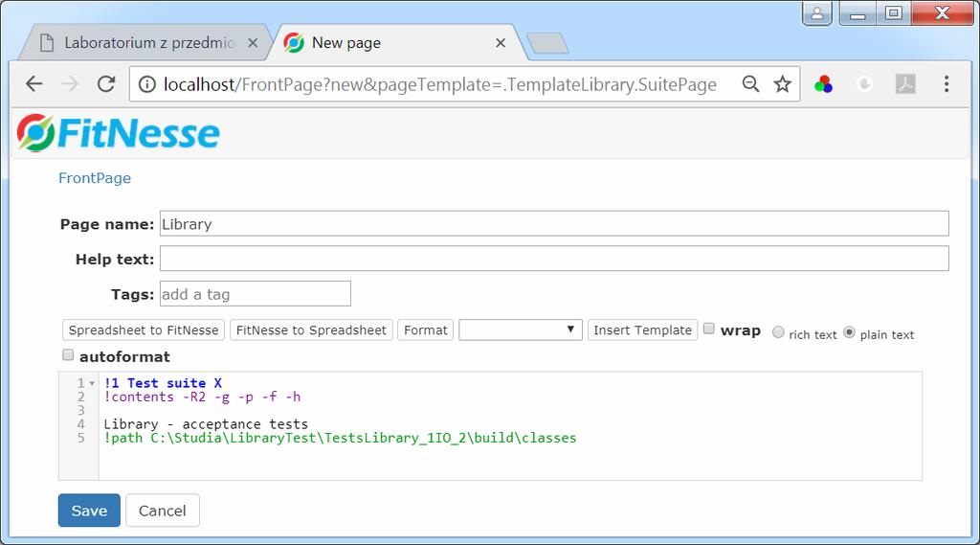Click the Format button
Image resolution: width=980 pixels, height=545 pixels.
pos(425,329)
